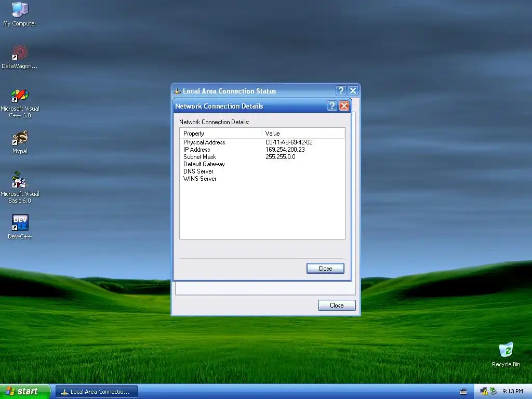The width and height of the screenshot is (532, 399).
Task: Click the language bar keyboard icon in taskbar
Action: tap(463, 392)
